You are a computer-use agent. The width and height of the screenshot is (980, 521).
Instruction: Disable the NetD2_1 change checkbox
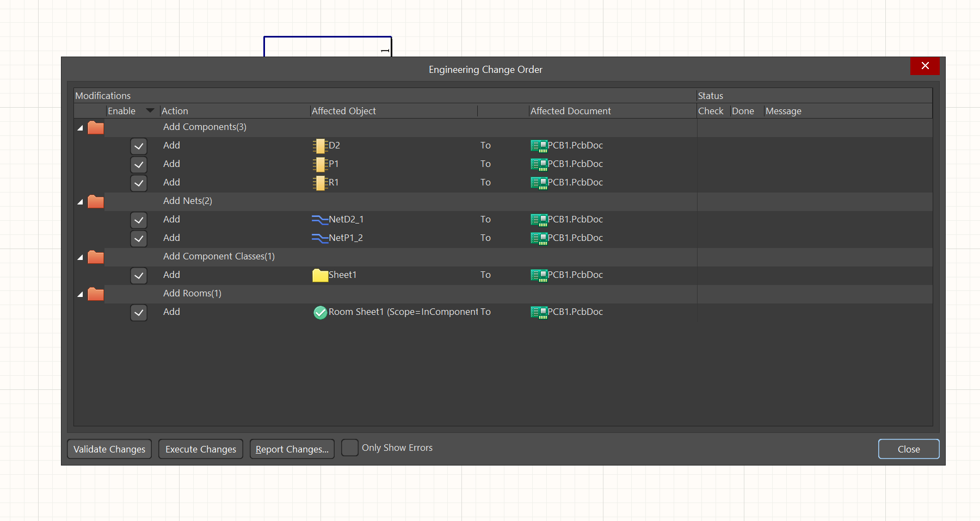point(139,220)
